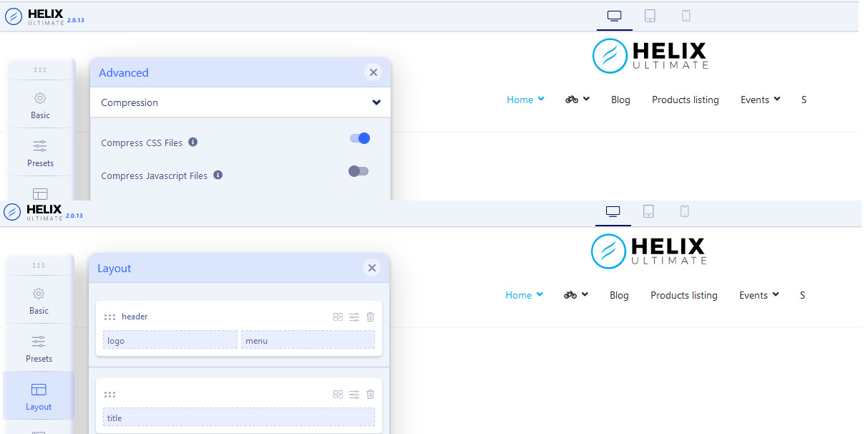Click the partially shown layout icon beside the Advanced panel
868x434 pixels.
[x=40, y=193]
